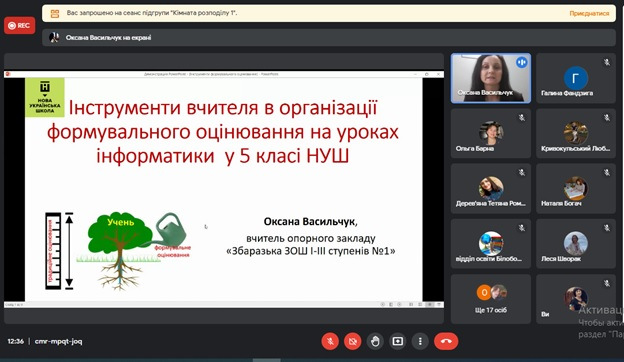Click muted mic icon on Галина Фендзига tile
This screenshot has width=624, height=362.
pos(606,62)
